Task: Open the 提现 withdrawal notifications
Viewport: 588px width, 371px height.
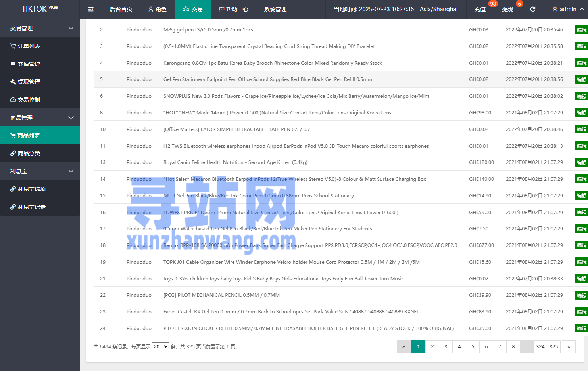Action: click(508, 9)
